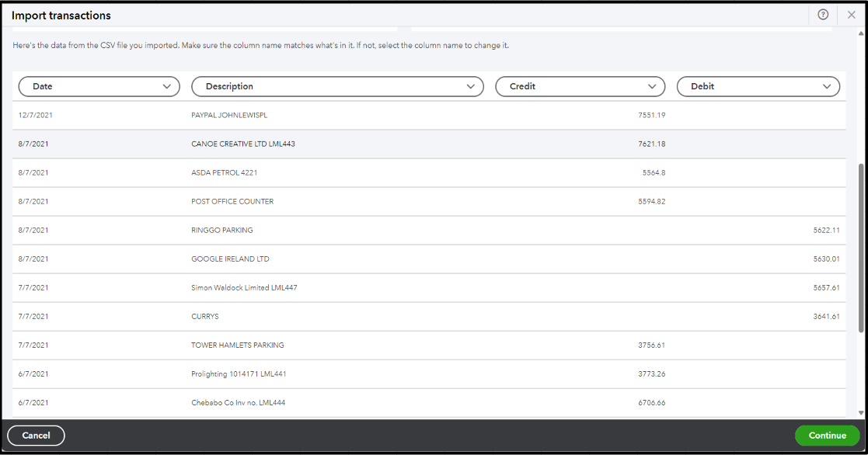This screenshot has width=868, height=455.
Task: Click the help question mark icon
Action: click(823, 15)
